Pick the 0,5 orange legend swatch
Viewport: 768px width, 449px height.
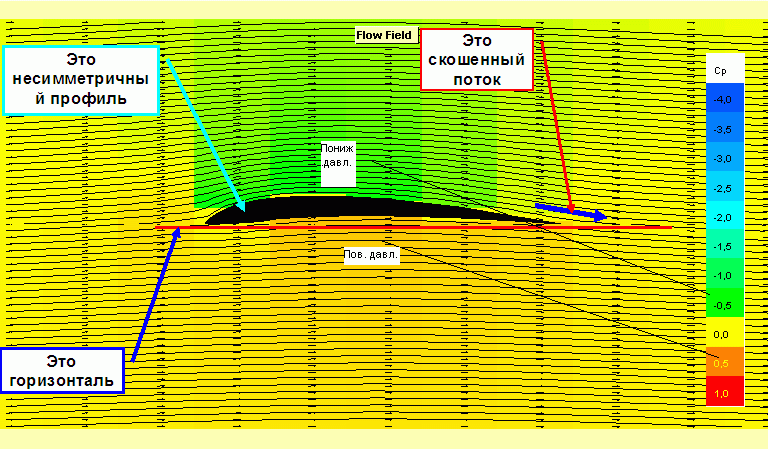[x=720, y=363]
